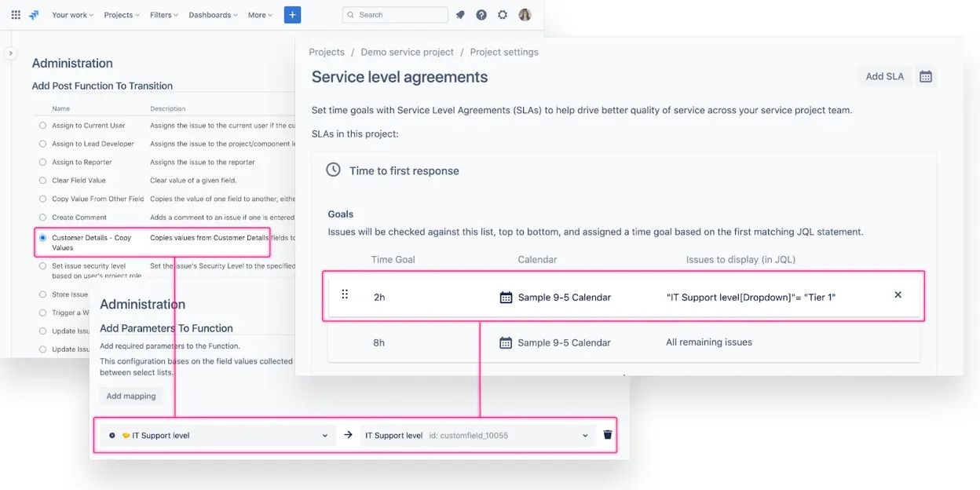980x490 pixels.
Task: Click the help question mark icon
Action: click(481, 14)
